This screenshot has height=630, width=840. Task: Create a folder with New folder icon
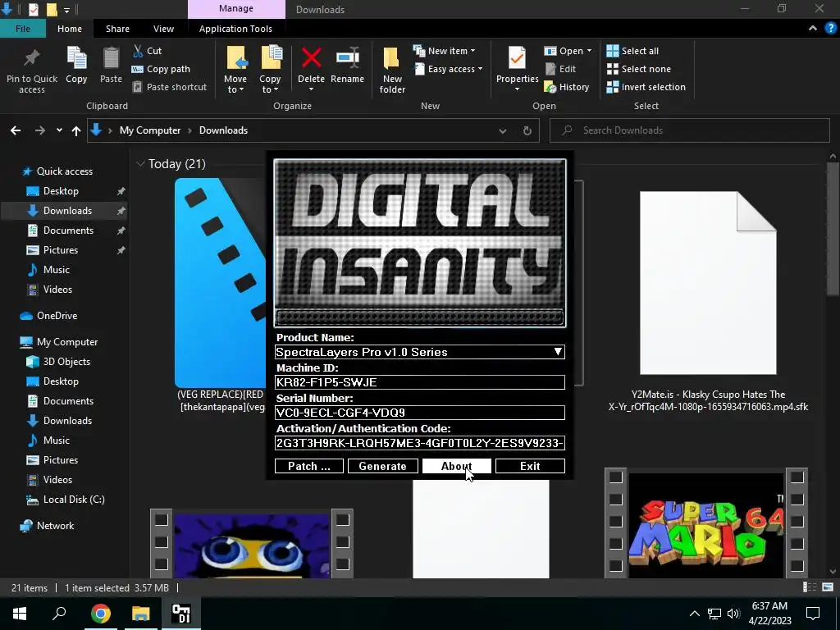[392, 59]
